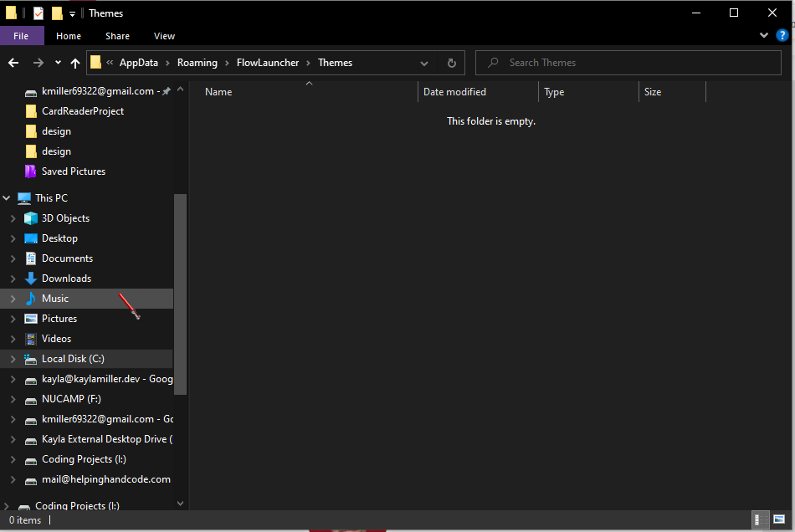Unpin kmiller69322@gmail.com from Quick access
This screenshot has height=532, width=795.
(167, 93)
